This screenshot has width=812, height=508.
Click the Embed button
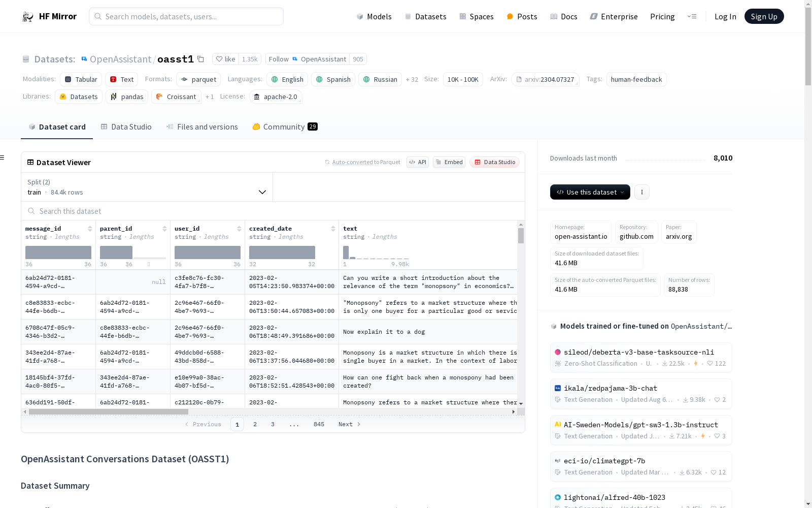pyautogui.click(x=449, y=162)
